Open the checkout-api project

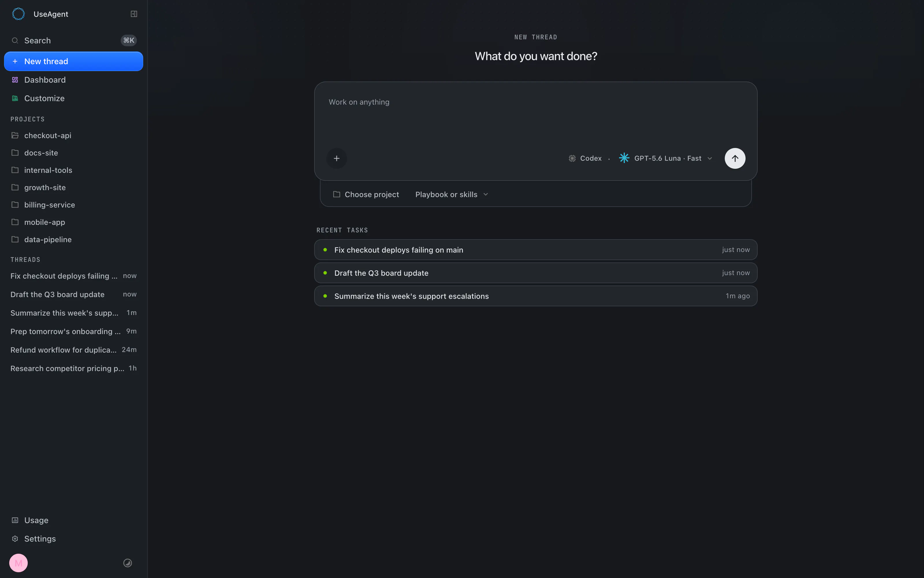73,135
